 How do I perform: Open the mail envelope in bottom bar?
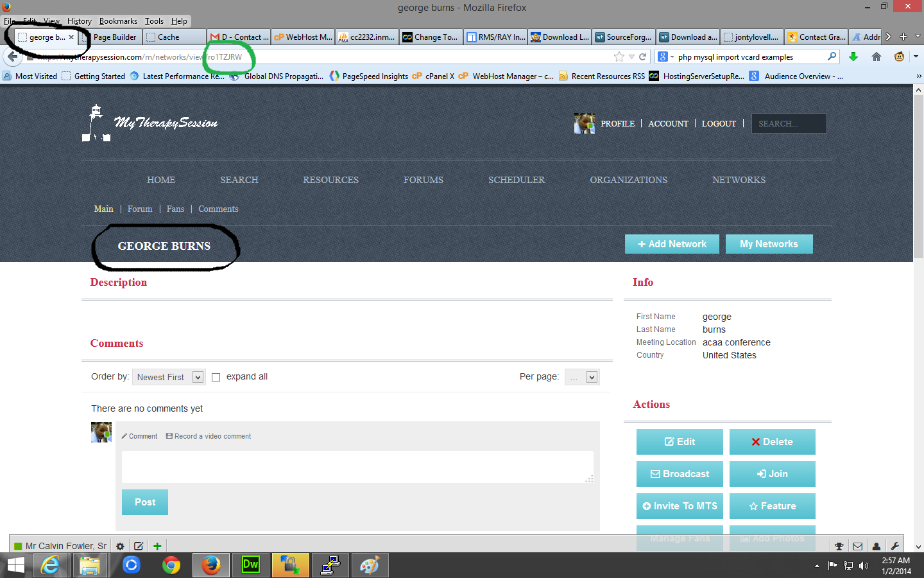[858, 546]
